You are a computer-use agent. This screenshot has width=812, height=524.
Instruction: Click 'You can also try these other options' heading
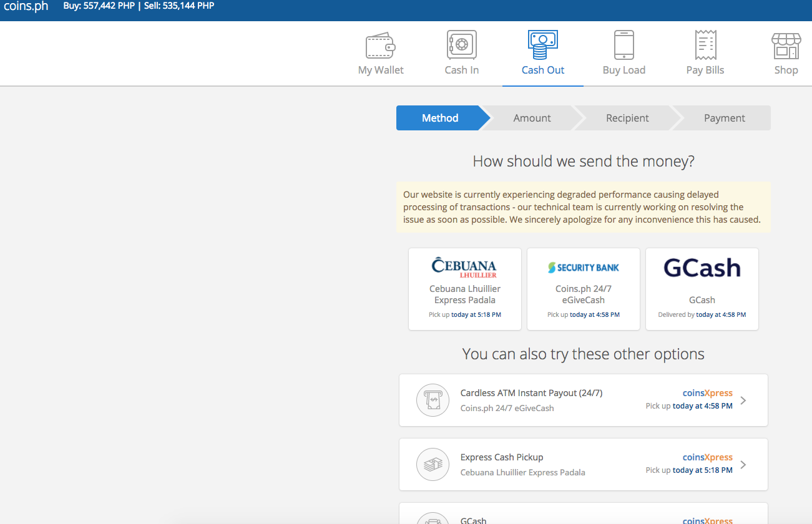pyautogui.click(x=584, y=354)
